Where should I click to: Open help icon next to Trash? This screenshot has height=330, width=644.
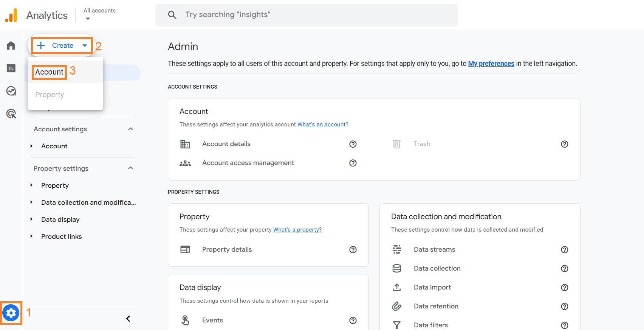pyautogui.click(x=565, y=144)
